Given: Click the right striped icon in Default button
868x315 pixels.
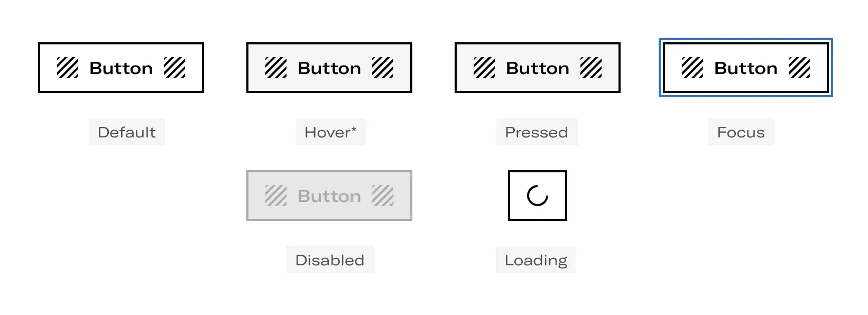Looking at the screenshot, I should (x=174, y=68).
